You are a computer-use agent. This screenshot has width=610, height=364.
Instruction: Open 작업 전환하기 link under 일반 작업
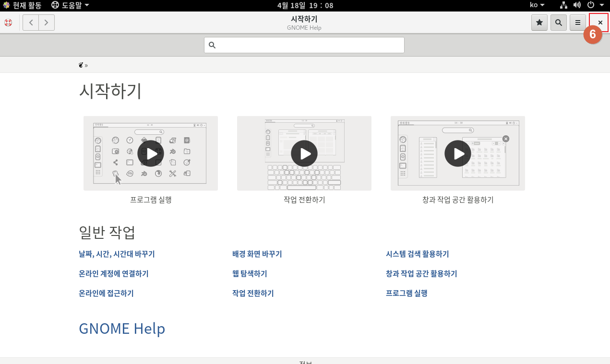(253, 294)
